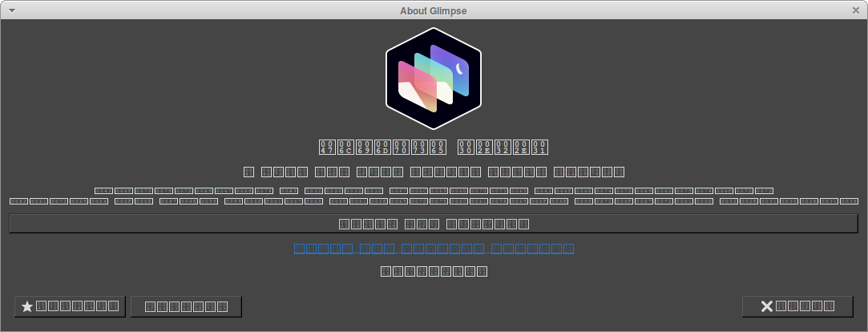Open the window menu arrow in title bar

[x=12, y=10]
